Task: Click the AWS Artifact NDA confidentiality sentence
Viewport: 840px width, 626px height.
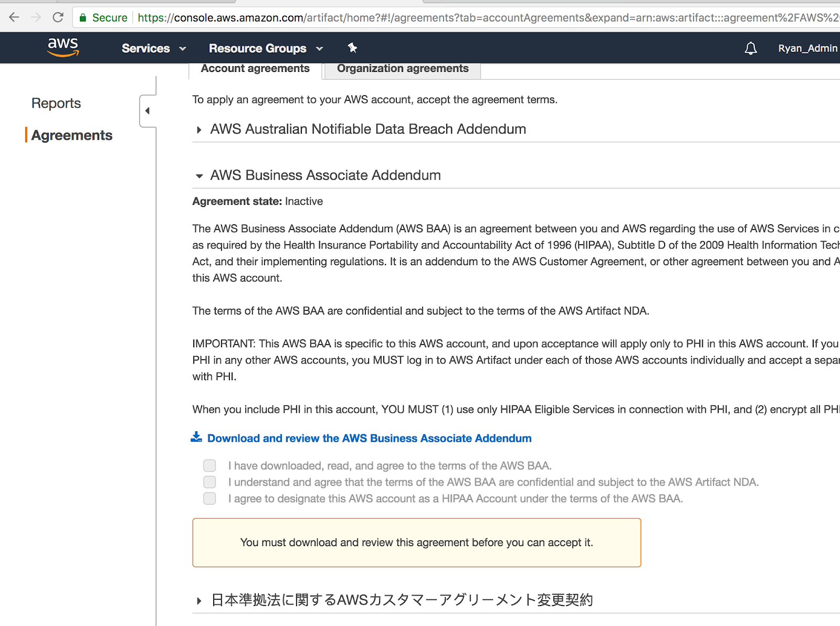Action: click(421, 311)
